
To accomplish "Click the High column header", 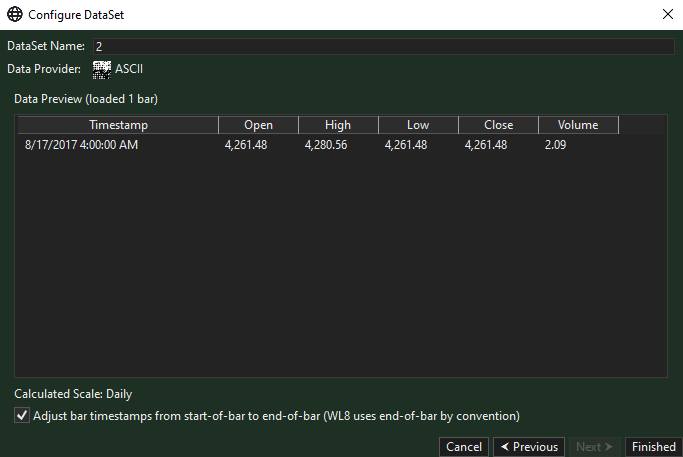I will click(x=338, y=125).
